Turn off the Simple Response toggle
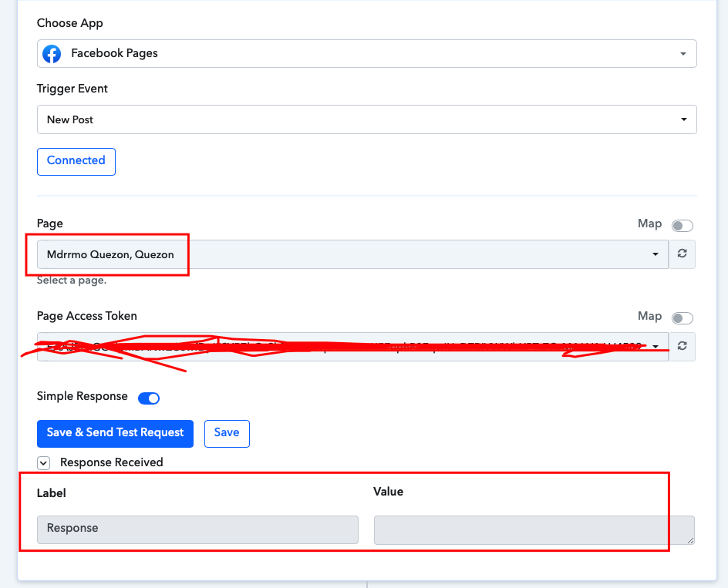 (x=149, y=398)
